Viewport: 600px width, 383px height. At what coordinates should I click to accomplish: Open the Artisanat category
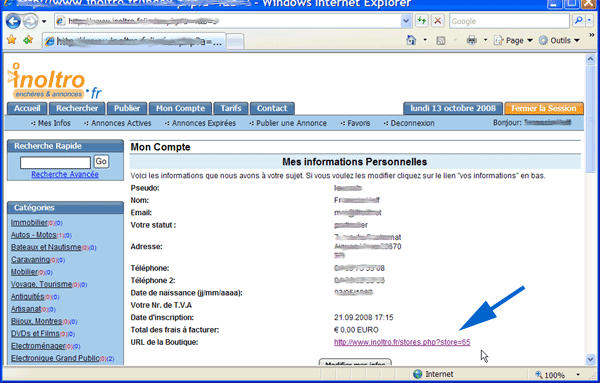(26, 309)
